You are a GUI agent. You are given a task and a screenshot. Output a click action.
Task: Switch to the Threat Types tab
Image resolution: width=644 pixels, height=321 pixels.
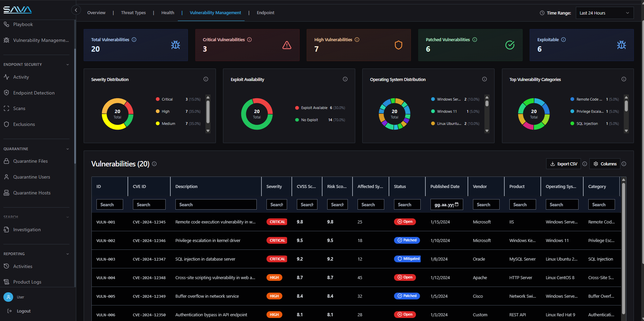pos(133,13)
